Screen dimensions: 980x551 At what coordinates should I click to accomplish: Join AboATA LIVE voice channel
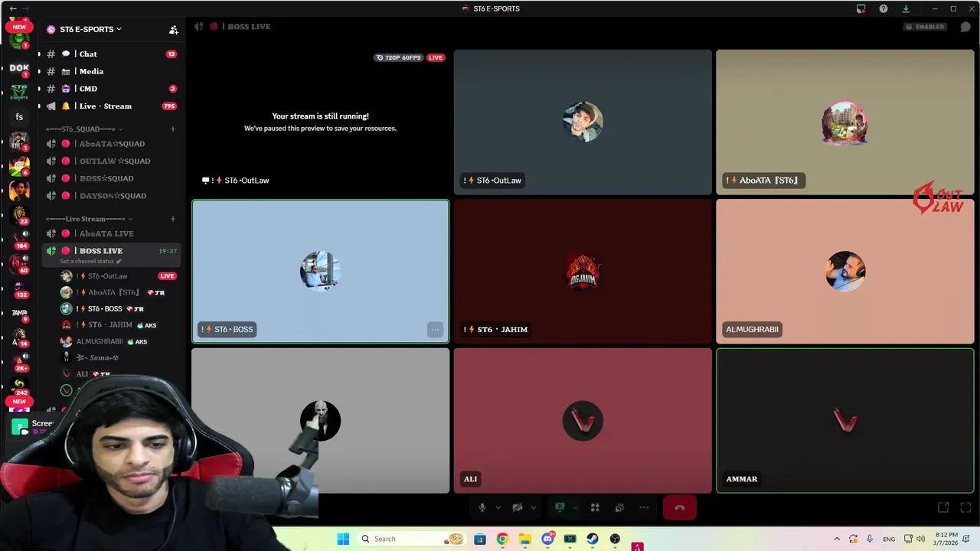pyautogui.click(x=109, y=233)
